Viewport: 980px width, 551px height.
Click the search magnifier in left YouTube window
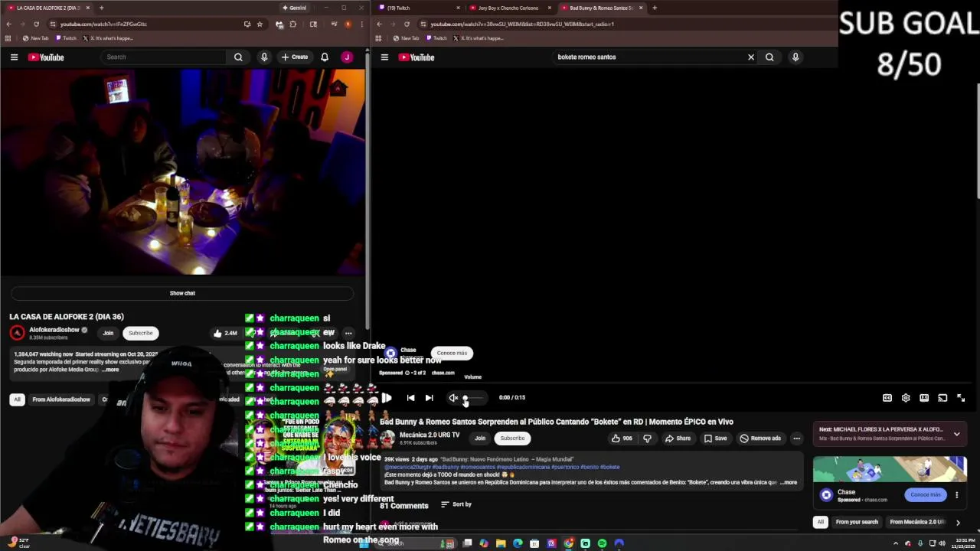238,57
